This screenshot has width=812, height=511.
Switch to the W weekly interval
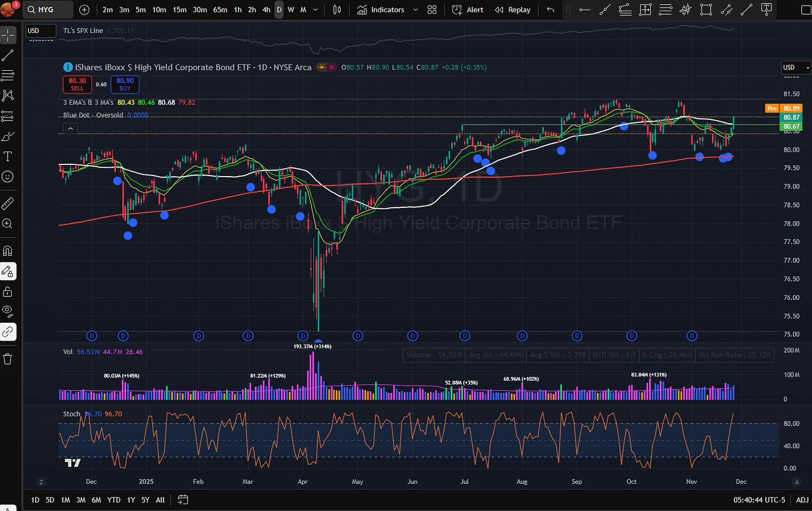pyautogui.click(x=291, y=9)
